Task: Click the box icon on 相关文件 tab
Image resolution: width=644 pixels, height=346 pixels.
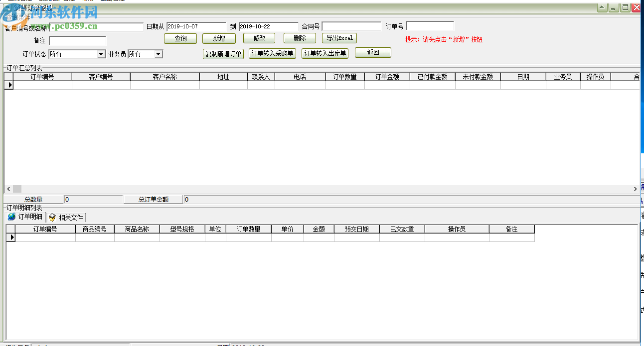Action: [x=52, y=218]
